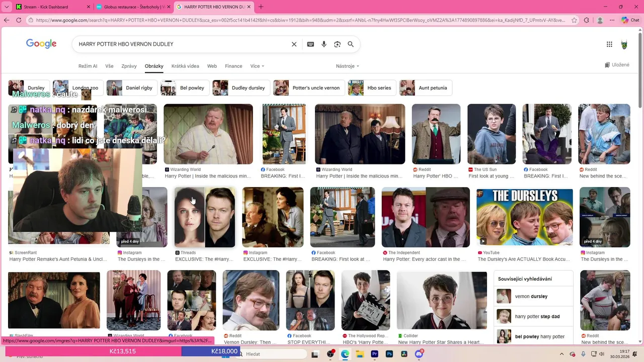Open the Windows taskbar Hledat search box
The width and height of the screenshot is (644, 362).
pyautogui.click(x=271, y=354)
